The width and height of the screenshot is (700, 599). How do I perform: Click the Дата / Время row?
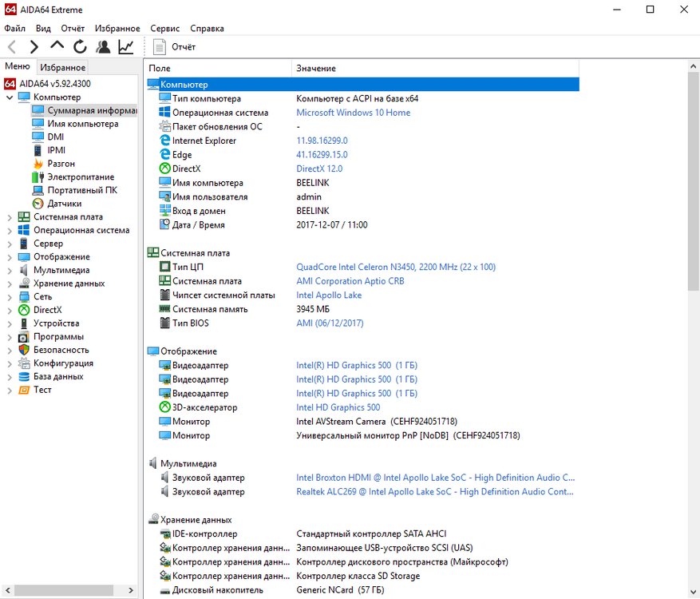[x=363, y=224]
